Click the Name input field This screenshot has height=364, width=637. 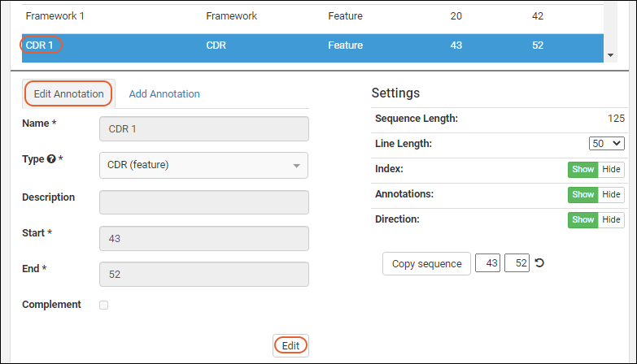pos(203,129)
